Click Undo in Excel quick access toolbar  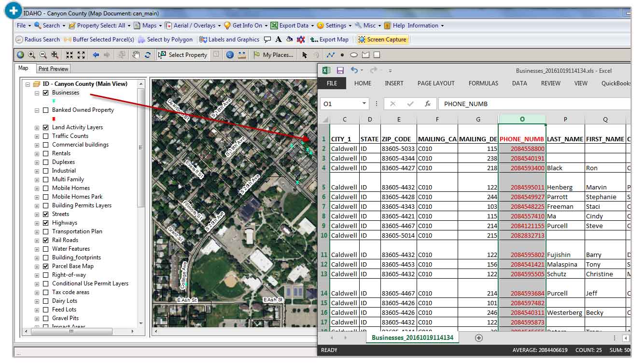pos(354,70)
